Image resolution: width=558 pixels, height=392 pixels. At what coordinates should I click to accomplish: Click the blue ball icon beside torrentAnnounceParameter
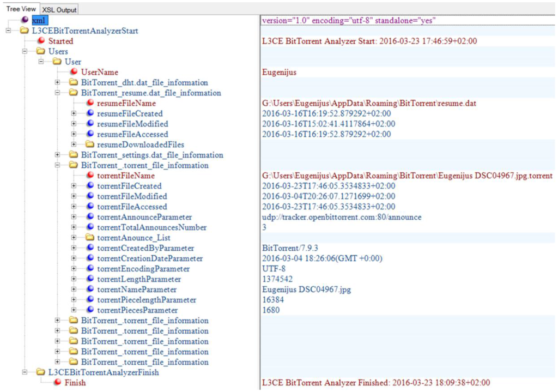pyautogui.click(x=90, y=217)
